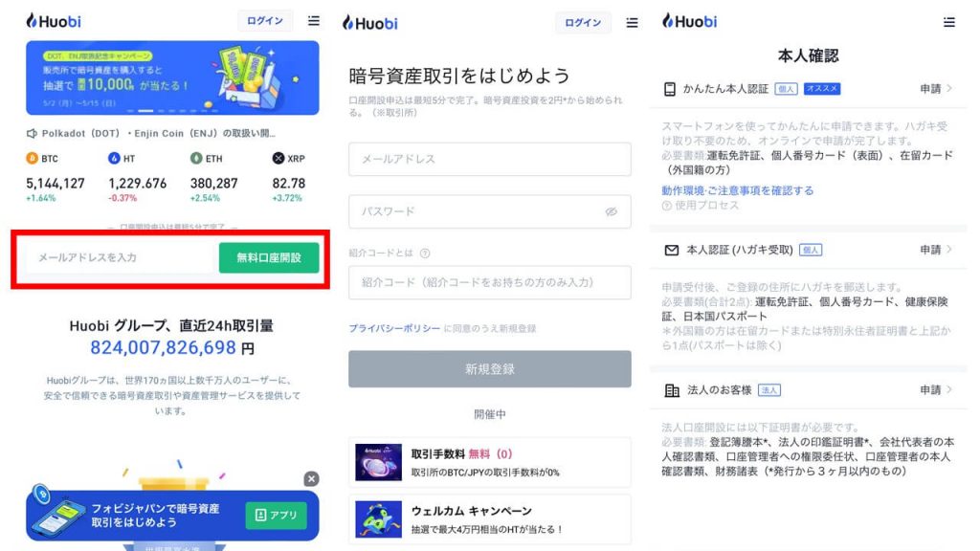Select the HT coin icon
This screenshot has height=551, width=980.
[114, 158]
